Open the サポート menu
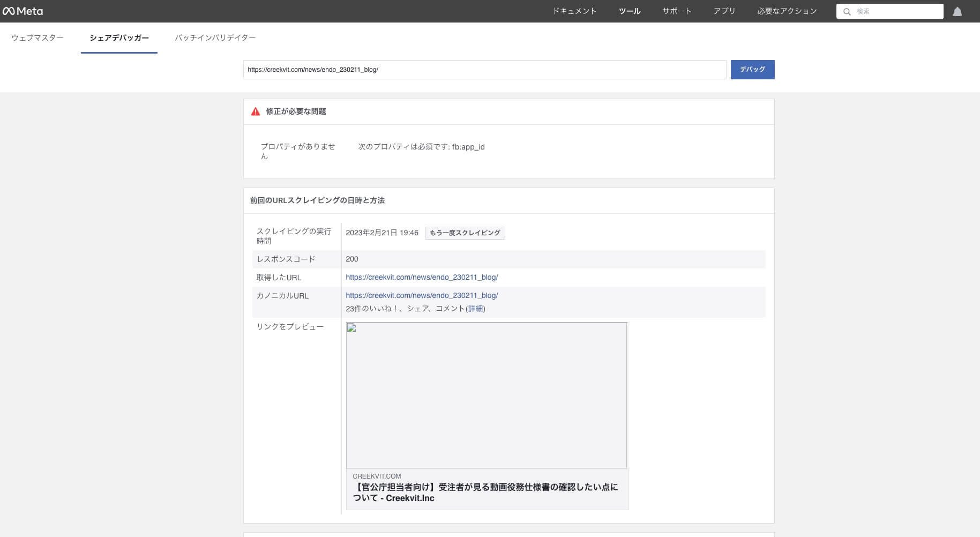The height and width of the screenshot is (537, 980). point(677,11)
